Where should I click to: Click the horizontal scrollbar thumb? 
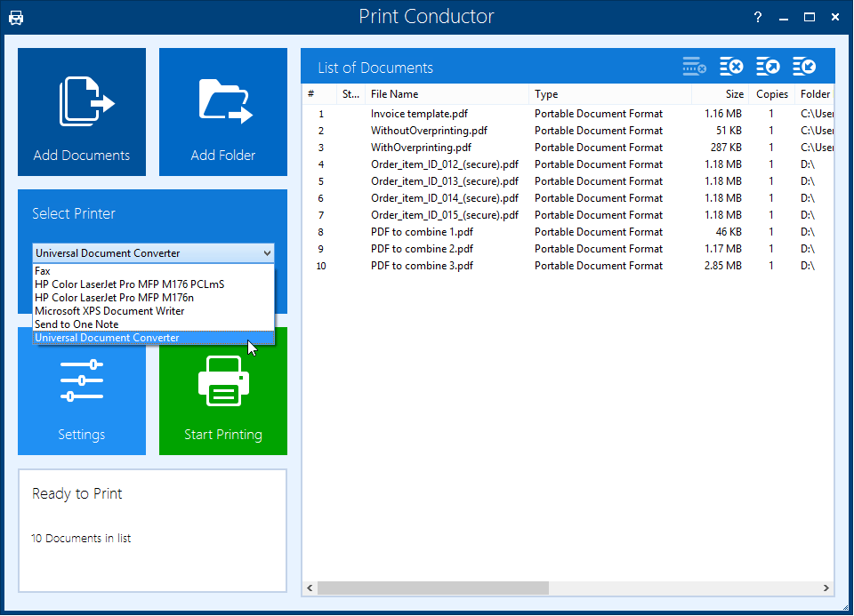tap(433, 588)
